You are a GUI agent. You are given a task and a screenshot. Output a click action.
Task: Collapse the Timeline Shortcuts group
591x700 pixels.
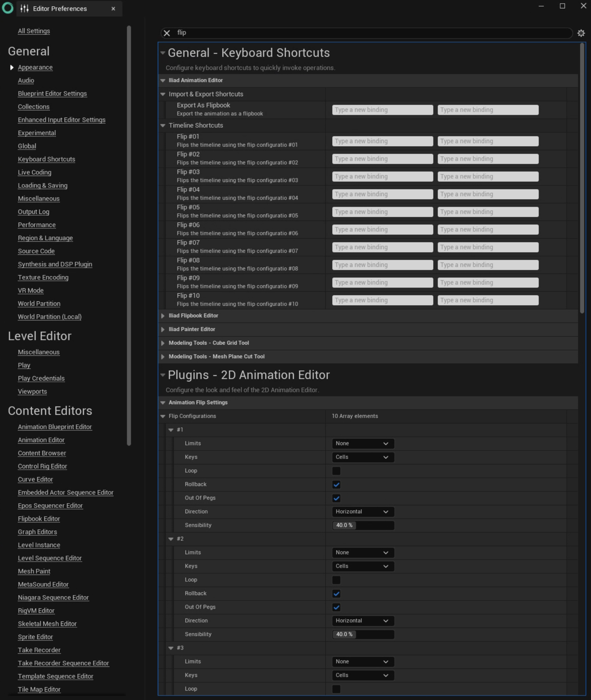[x=163, y=125]
